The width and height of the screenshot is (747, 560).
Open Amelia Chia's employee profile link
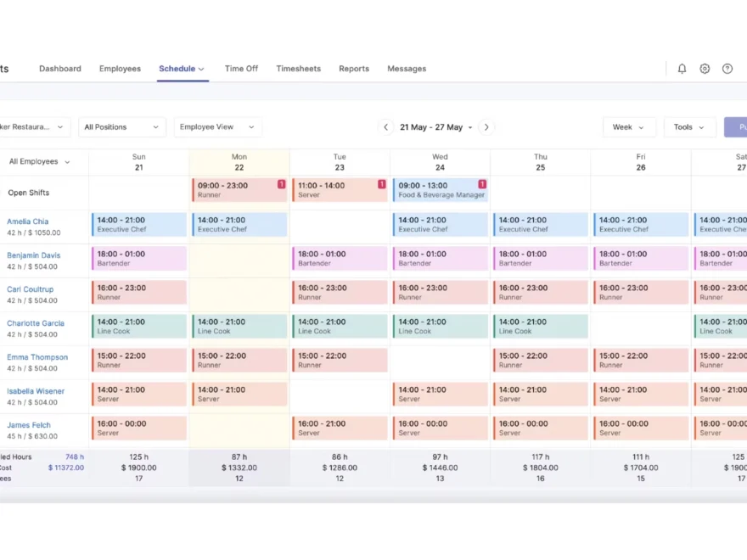[28, 221]
